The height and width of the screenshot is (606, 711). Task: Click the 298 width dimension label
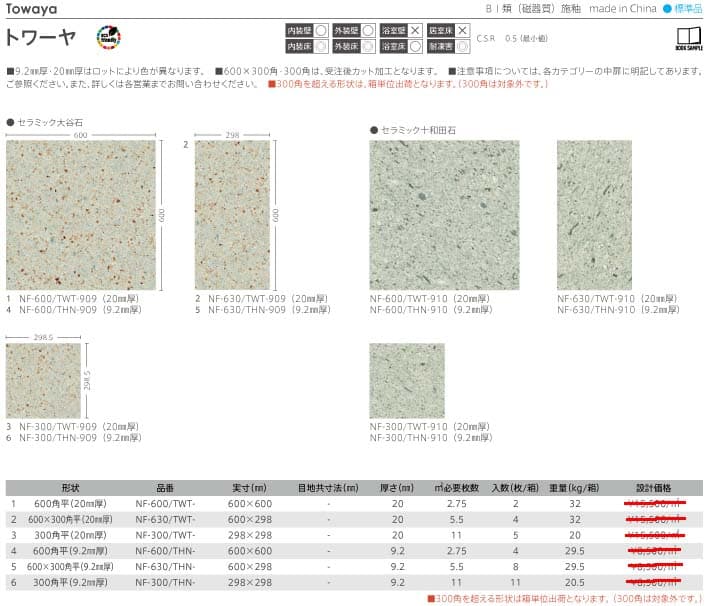tap(232, 135)
